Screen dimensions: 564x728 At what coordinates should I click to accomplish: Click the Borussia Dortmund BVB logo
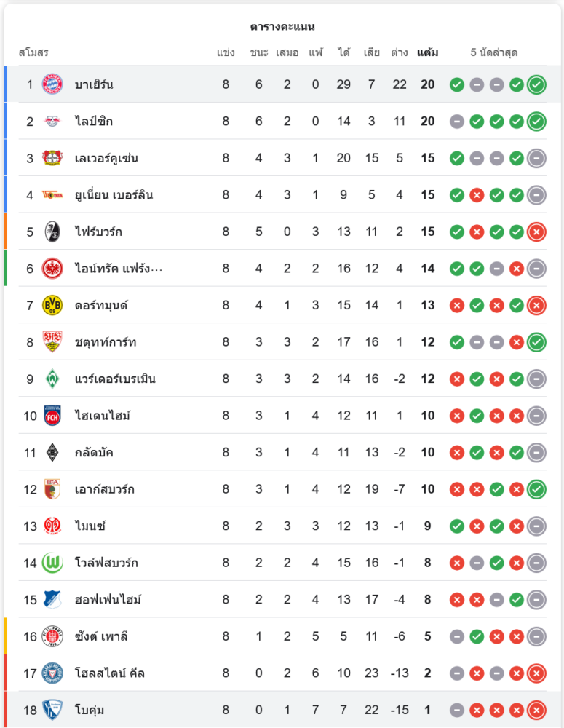tap(52, 305)
